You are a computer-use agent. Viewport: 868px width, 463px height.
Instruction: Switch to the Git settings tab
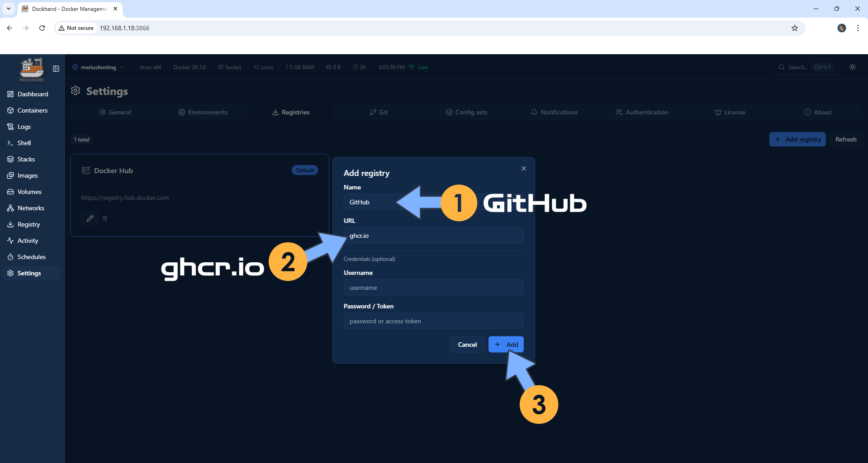(379, 112)
